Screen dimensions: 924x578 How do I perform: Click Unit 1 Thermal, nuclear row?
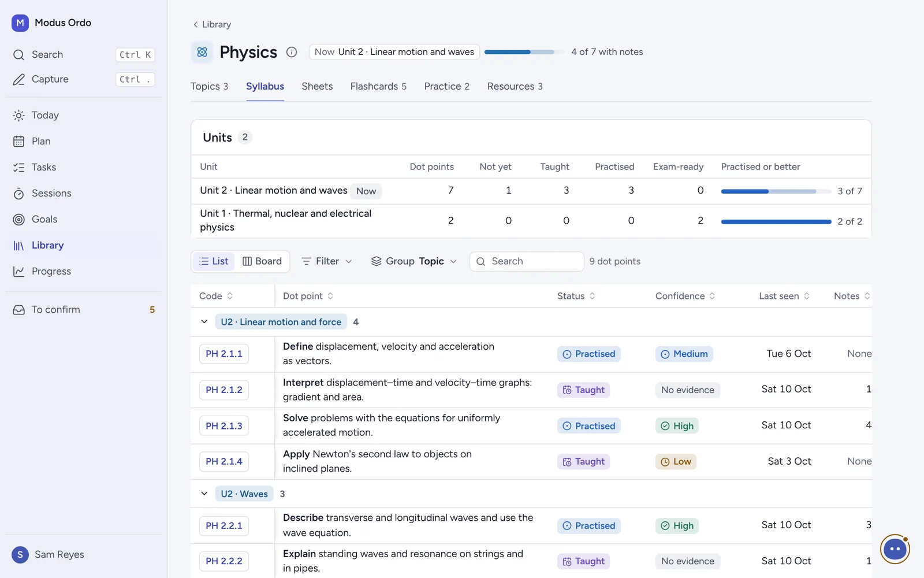point(531,221)
